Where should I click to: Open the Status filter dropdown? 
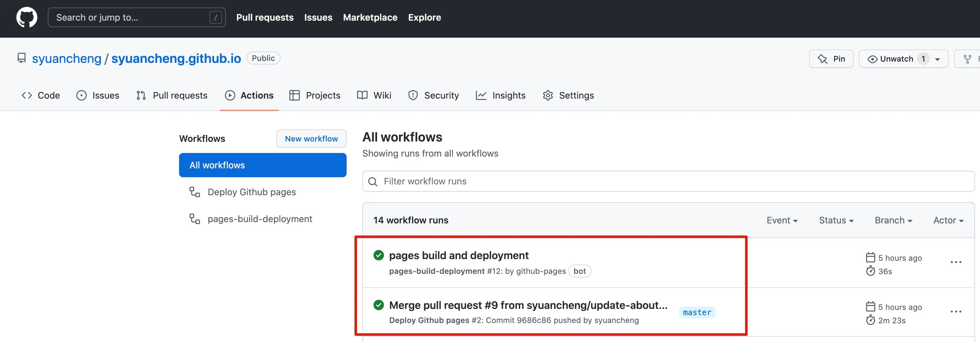[836, 220]
